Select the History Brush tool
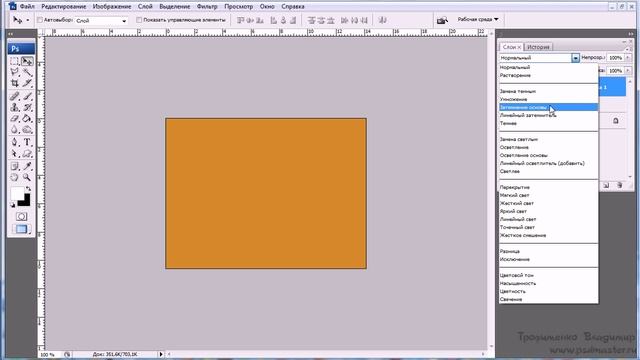The width and height of the screenshot is (640, 360). [x=27, y=107]
